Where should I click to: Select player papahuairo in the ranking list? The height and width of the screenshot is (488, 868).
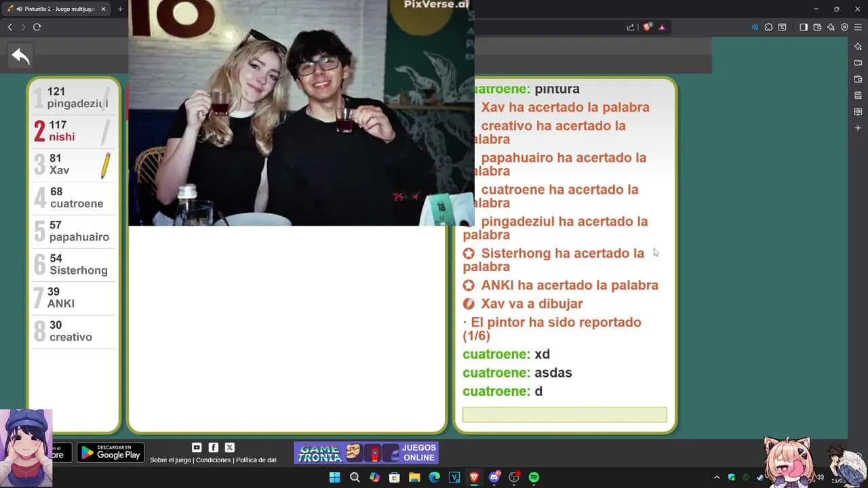(x=73, y=231)
